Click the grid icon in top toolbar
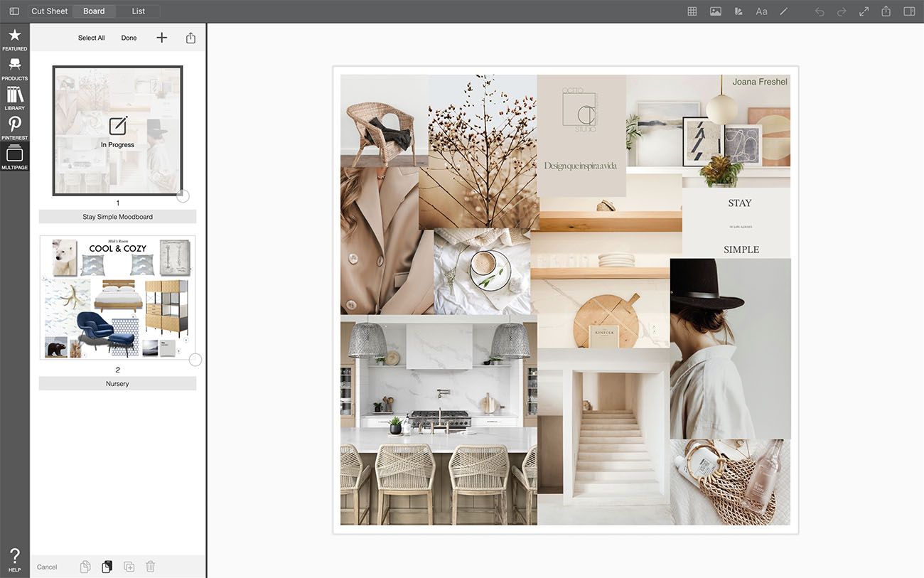Image resolution: width=924 pixels, height=578 pixels. [x=692, y=11]
